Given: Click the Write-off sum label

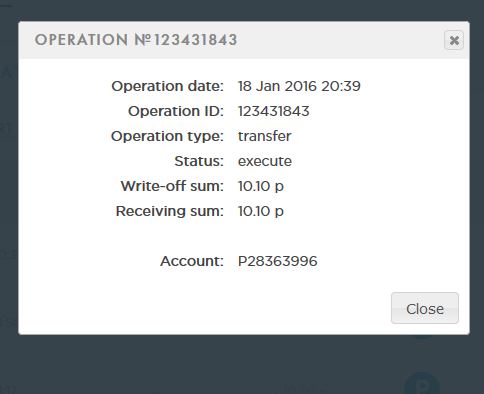Looking at the screenshot, I should [172, 186].
